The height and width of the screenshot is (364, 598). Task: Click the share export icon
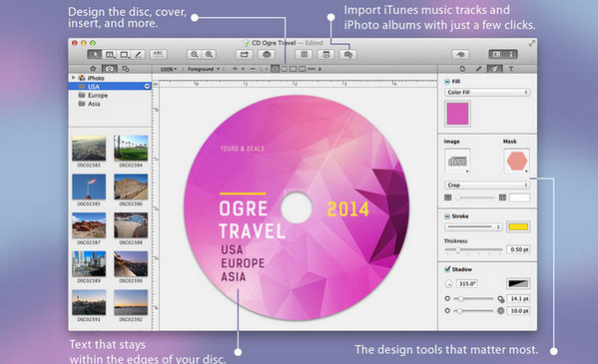point(244,55)
